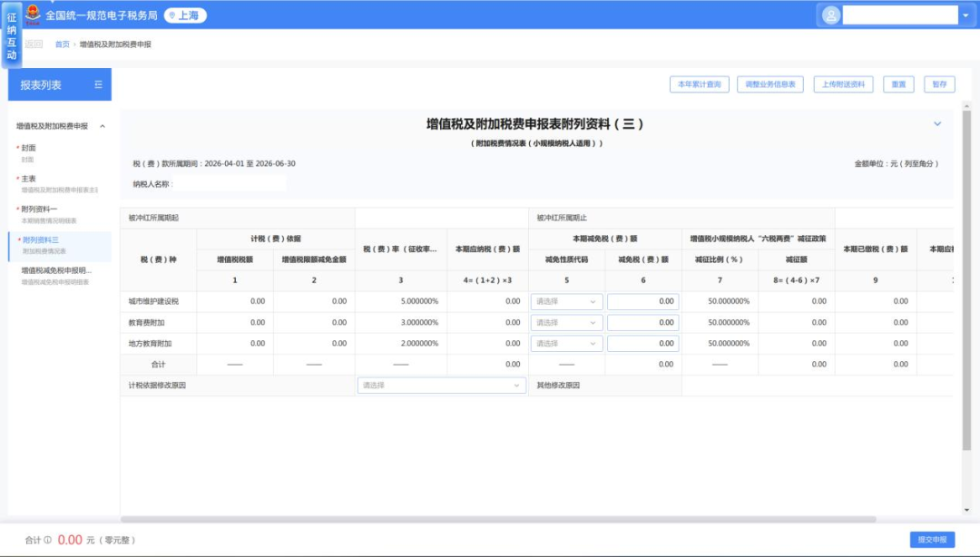Open the user account dropdown arrow

[x=965, y=15]
